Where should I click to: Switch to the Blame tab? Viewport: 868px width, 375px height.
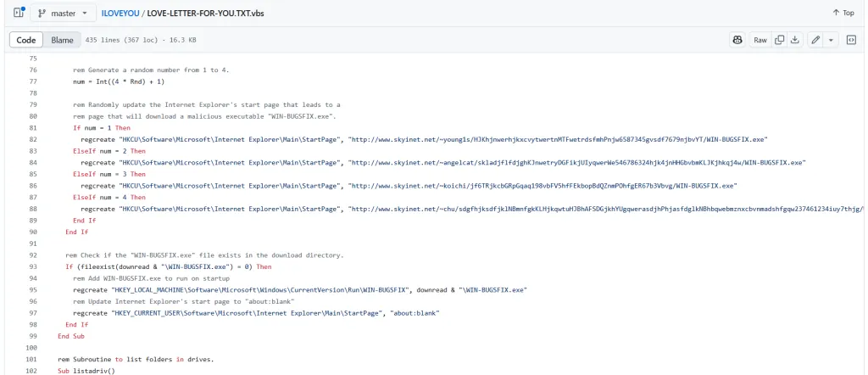[62, 40]
